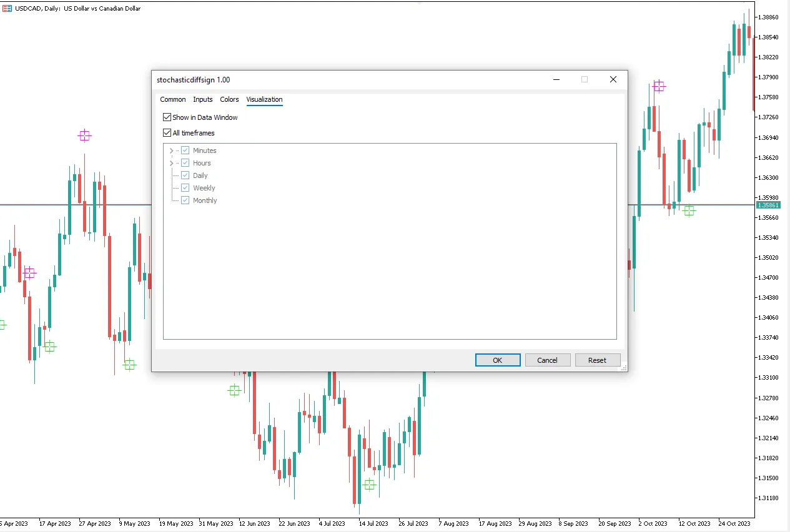Open the Colors tab
Screen dimensions: 790x532
229,99
